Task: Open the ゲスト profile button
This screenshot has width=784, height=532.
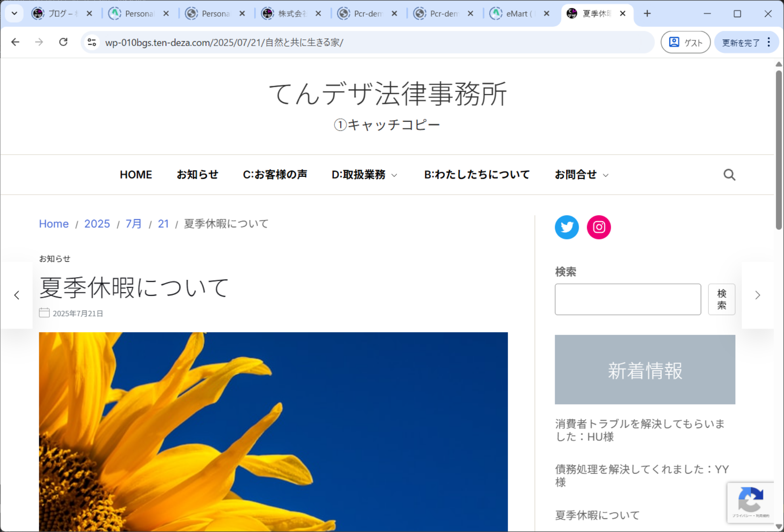Action: tap(685, 42)
